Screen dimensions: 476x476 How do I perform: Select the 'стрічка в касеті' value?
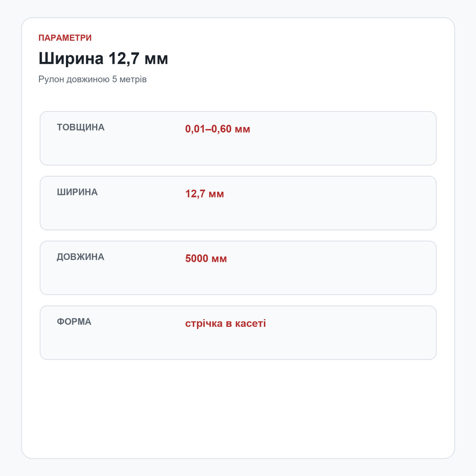tap(225, 323)
